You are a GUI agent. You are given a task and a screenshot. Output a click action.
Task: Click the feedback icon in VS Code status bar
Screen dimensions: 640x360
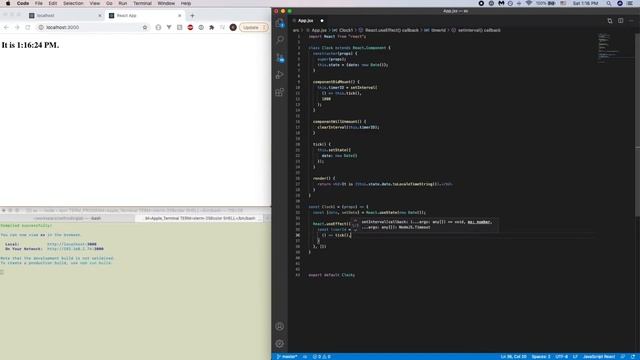click(x=623, y=356)
